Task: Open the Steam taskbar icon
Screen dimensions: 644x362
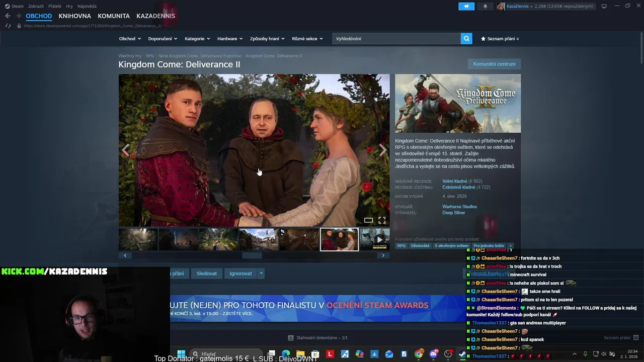Action: click(x=462, y=354)
